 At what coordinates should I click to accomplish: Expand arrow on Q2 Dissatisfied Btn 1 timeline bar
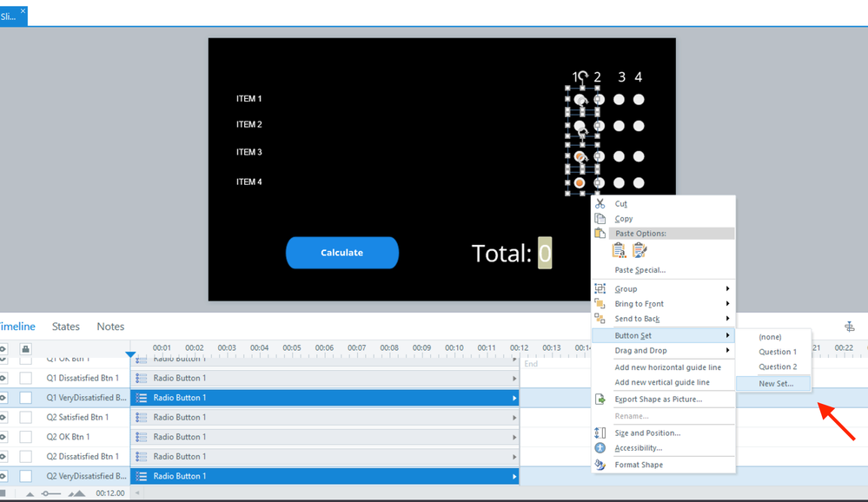514,457
